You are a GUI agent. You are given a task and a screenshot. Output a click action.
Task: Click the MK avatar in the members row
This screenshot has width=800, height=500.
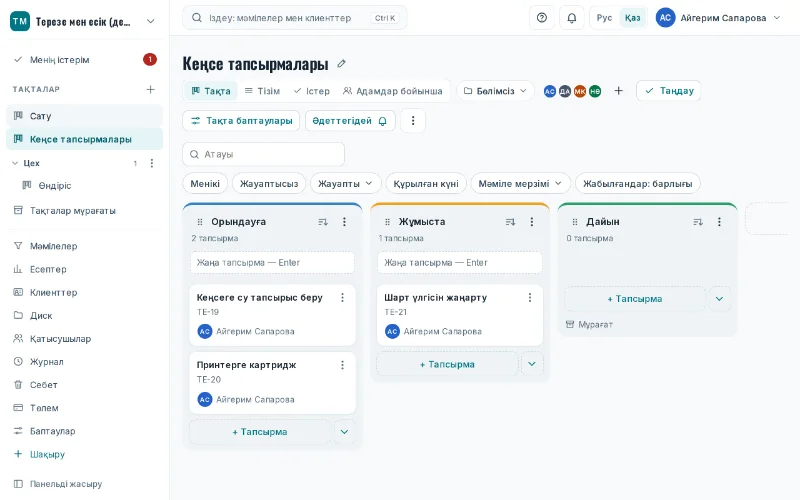click(x=580, y=91)
